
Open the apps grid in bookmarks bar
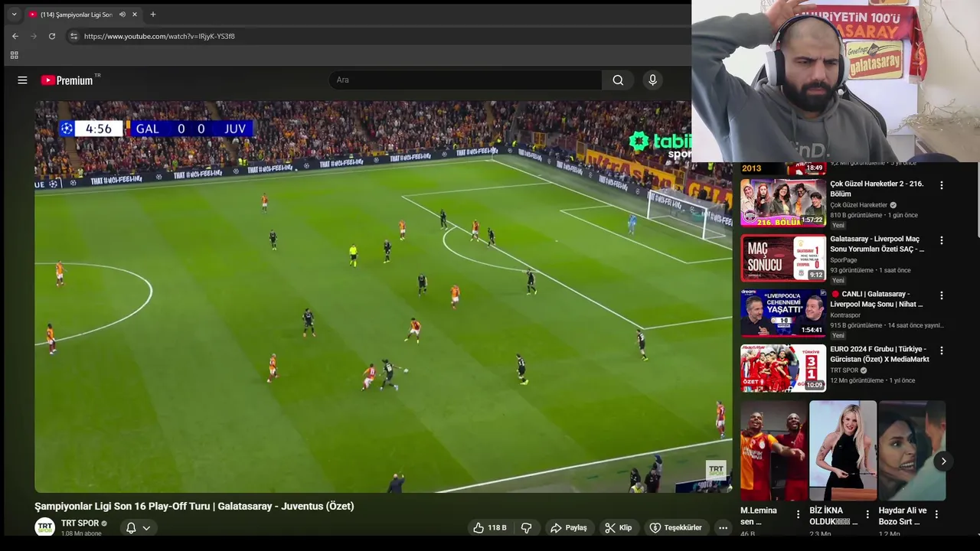pyautogui.click(x=14, y=55)
